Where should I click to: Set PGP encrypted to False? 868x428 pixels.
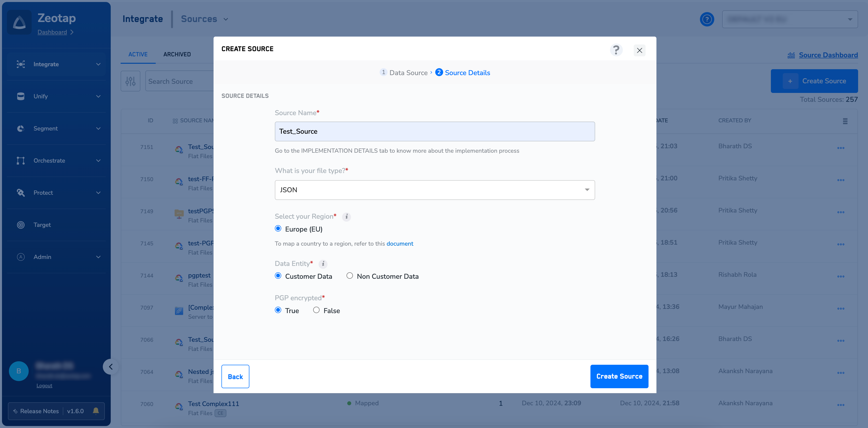[316, 310]
